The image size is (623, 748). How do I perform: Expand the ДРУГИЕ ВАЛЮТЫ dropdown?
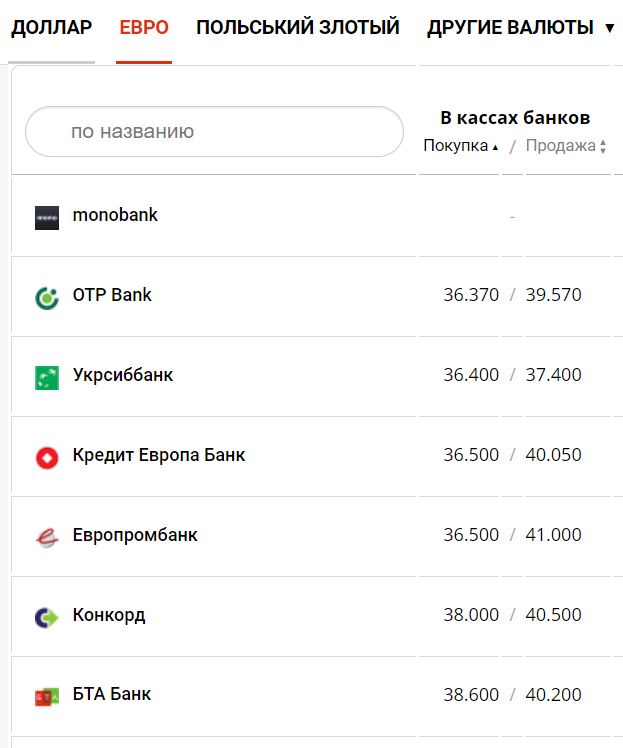520,27
